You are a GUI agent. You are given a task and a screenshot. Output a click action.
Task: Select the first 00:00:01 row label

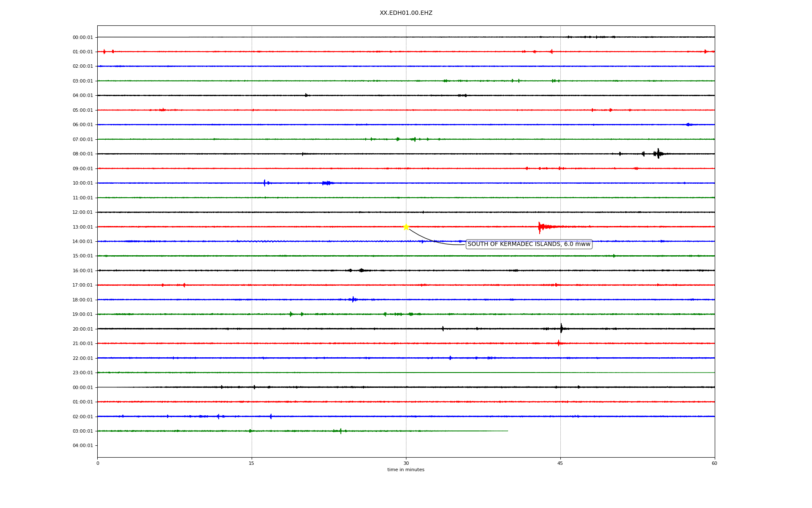pos(82,37)
